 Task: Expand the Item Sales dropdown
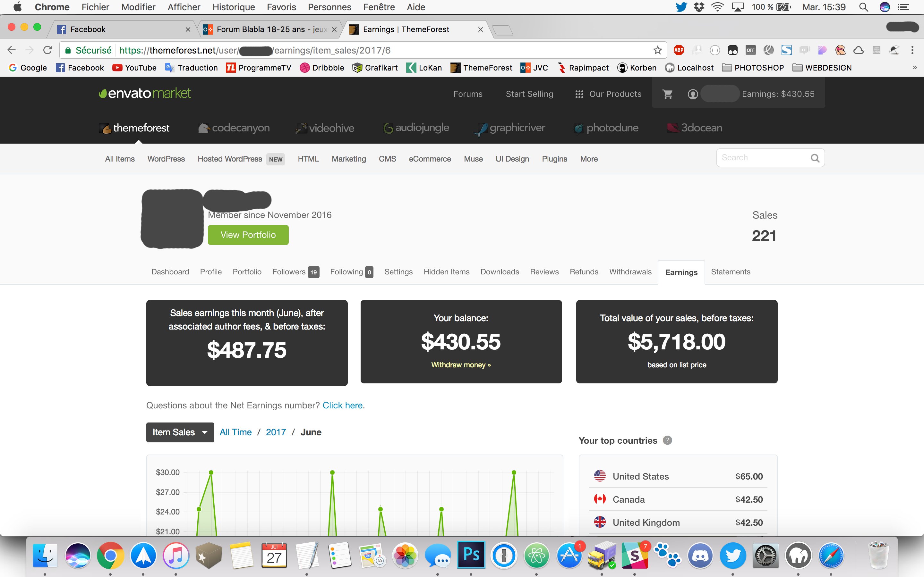pos(180,432)
